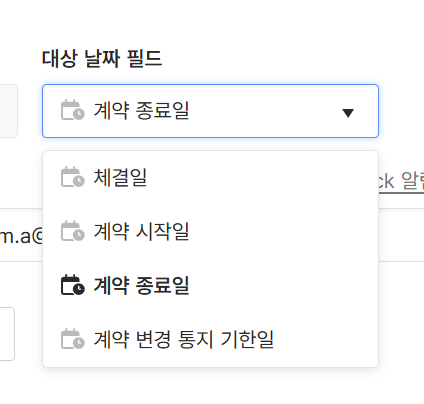Focus the gray field left of the date selector
This screenshot has width=424, height=404.
[9, 111]
